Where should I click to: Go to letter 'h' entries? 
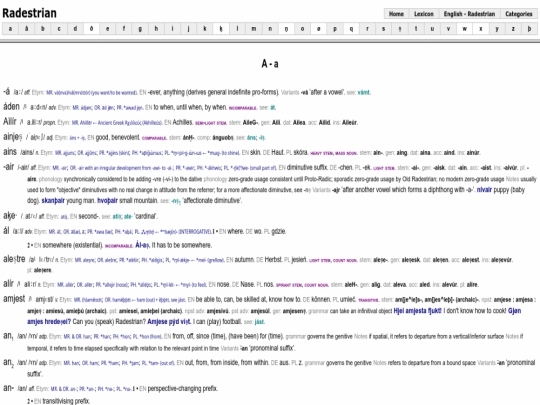156,29
